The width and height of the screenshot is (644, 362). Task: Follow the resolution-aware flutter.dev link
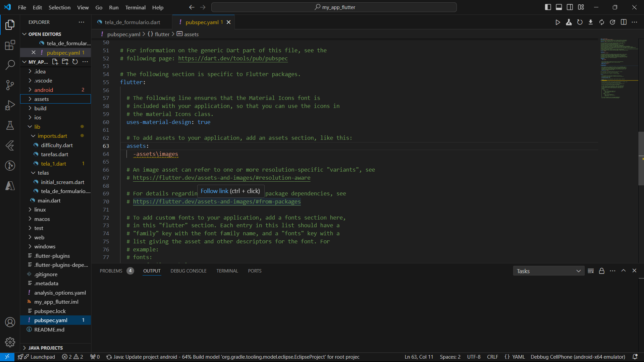point(221,178)
